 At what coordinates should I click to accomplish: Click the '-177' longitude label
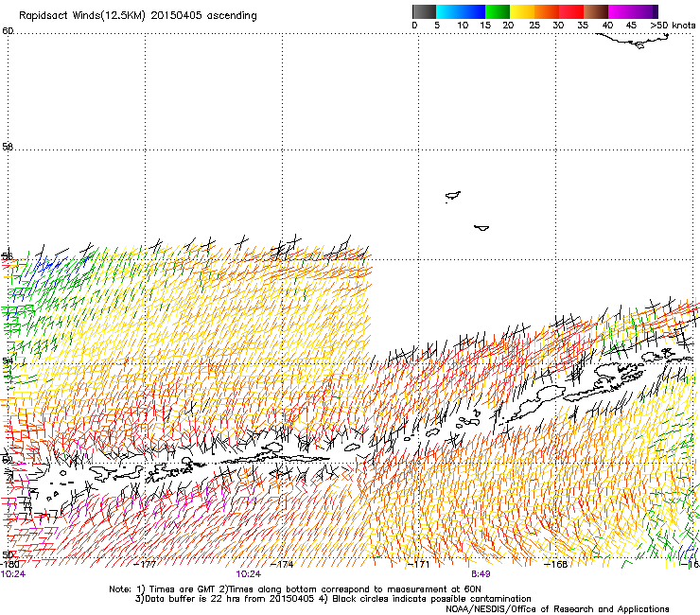coord(145,564)
